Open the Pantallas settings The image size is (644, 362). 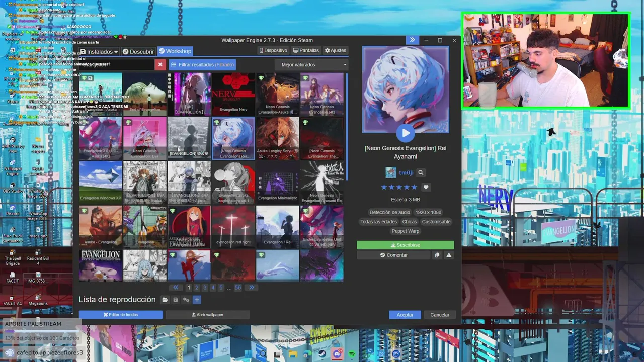pos(306,50)
